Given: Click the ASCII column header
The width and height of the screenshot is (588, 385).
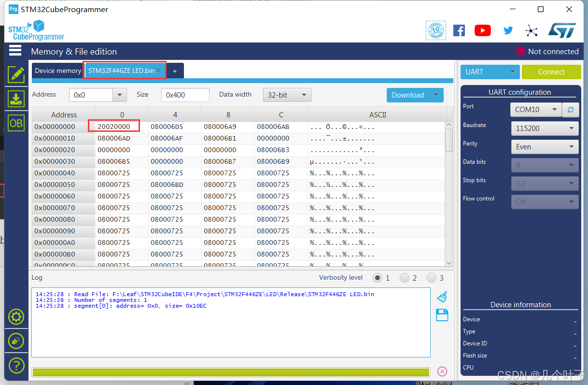Looking at the screenshot, I should coord(378,114).
